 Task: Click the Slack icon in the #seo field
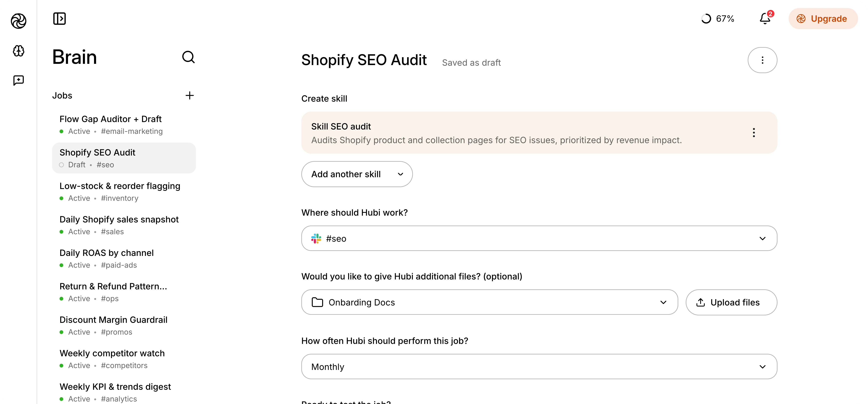pyautogui.click(x=316, y=238)
